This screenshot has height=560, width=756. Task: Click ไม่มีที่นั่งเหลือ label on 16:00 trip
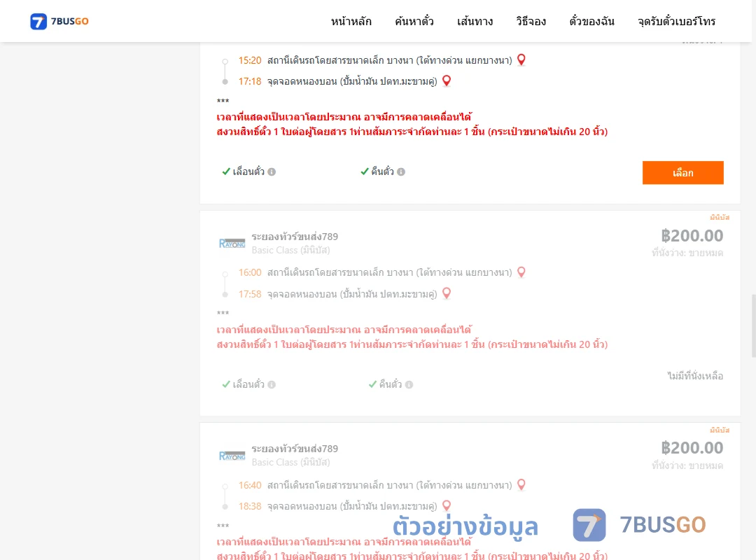(695, 376)
